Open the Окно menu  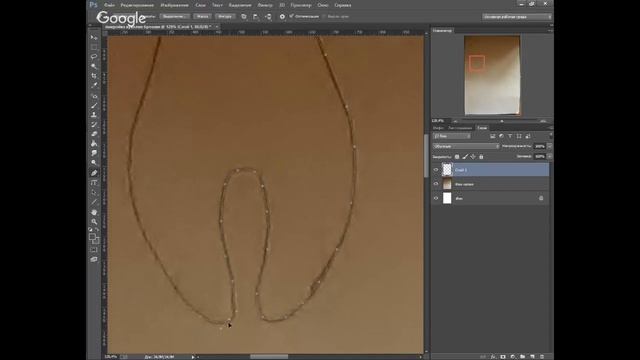pos(322,5)
